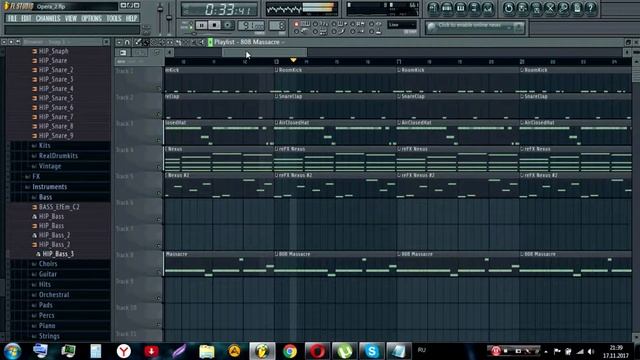This screenshot has height=360, width=640.
Task: Open the EDIT menu
Action: coord(26,18)
